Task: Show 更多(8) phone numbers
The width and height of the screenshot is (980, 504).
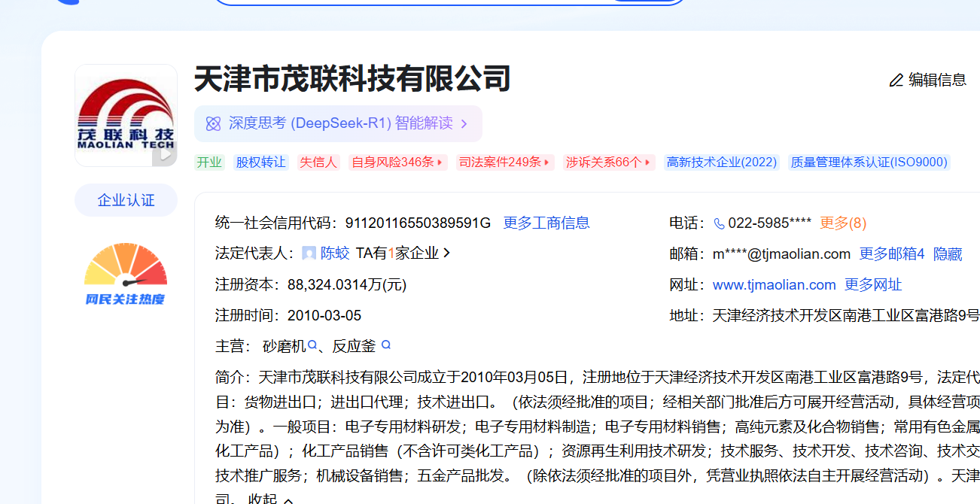Action: (x=843, y=223)
